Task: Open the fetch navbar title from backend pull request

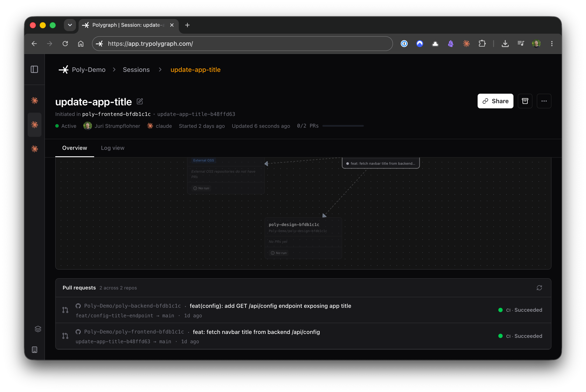Action: pos(256,332)
